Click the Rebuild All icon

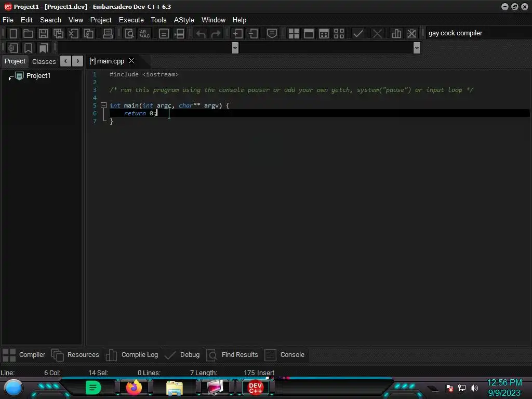click(339, 34)
